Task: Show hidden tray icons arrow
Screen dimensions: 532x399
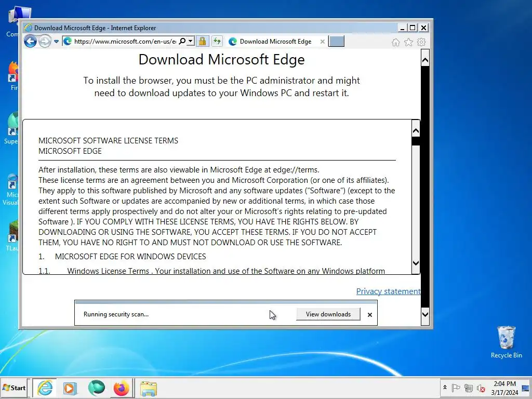Action: pos(445,388)
